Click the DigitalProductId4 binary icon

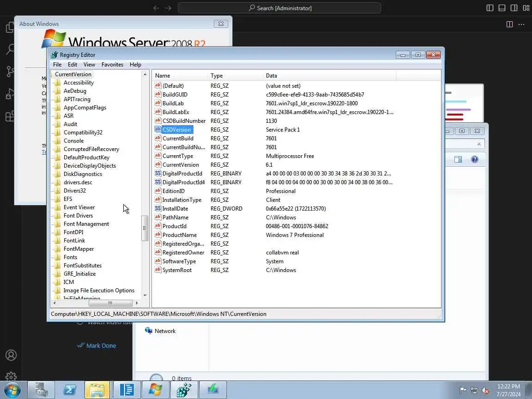click(158, 182)
